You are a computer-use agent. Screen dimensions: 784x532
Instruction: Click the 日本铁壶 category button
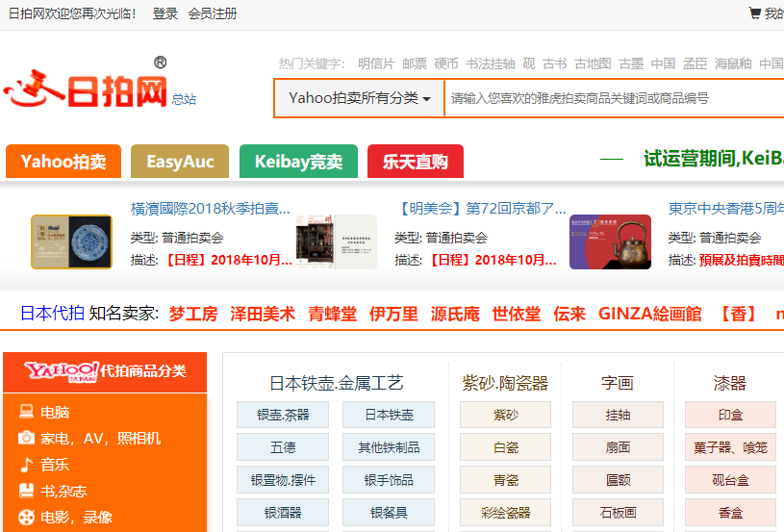coord(389,415)
